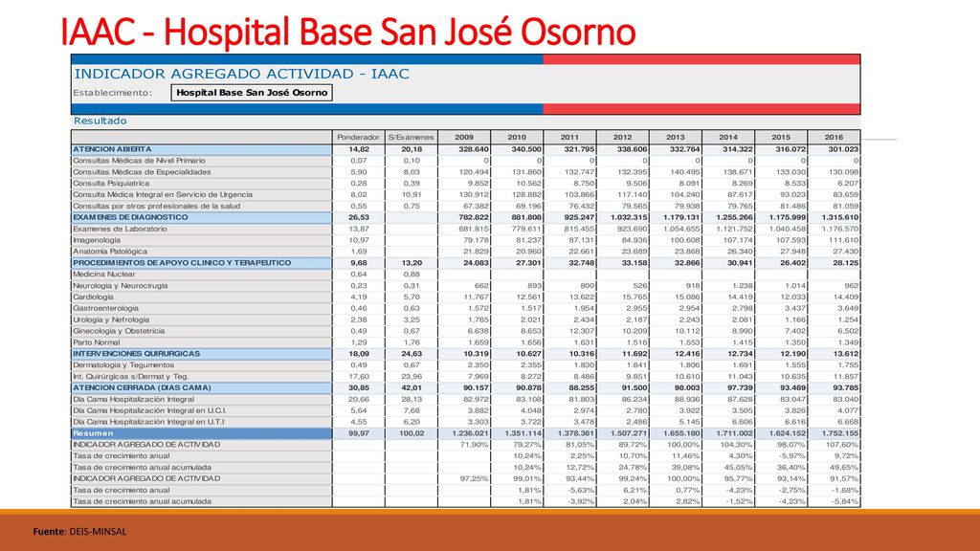Click the 2012 column header
980x551 pixels.
(622, 137)
